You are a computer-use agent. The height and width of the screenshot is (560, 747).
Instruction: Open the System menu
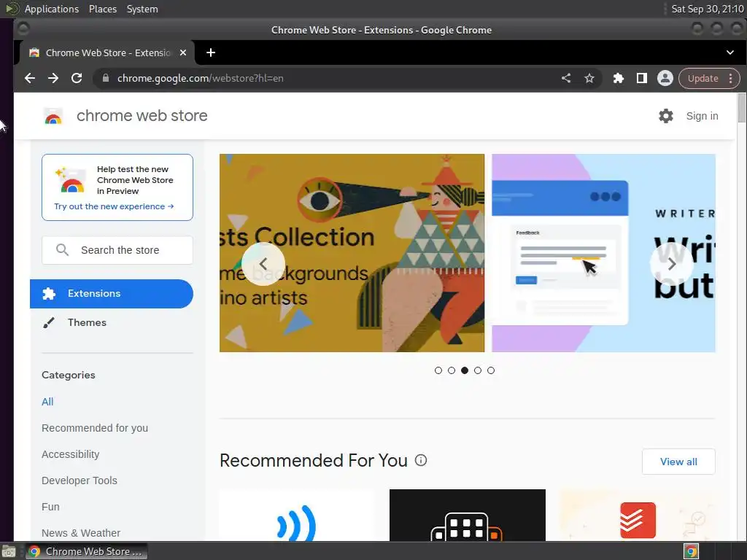142,9
